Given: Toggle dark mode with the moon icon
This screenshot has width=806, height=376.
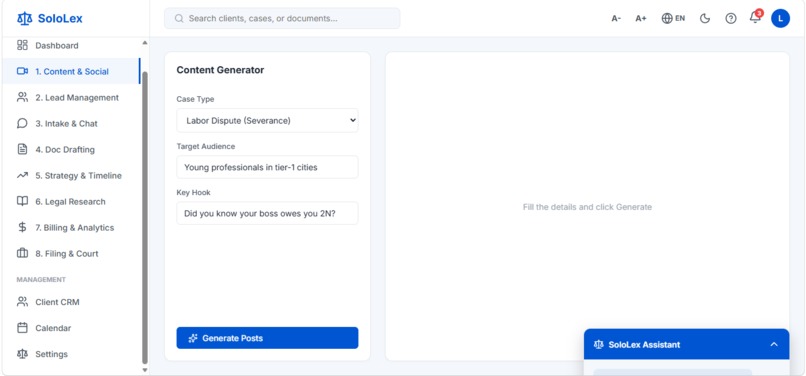Looking at the screenshot, I should (705, 19).
